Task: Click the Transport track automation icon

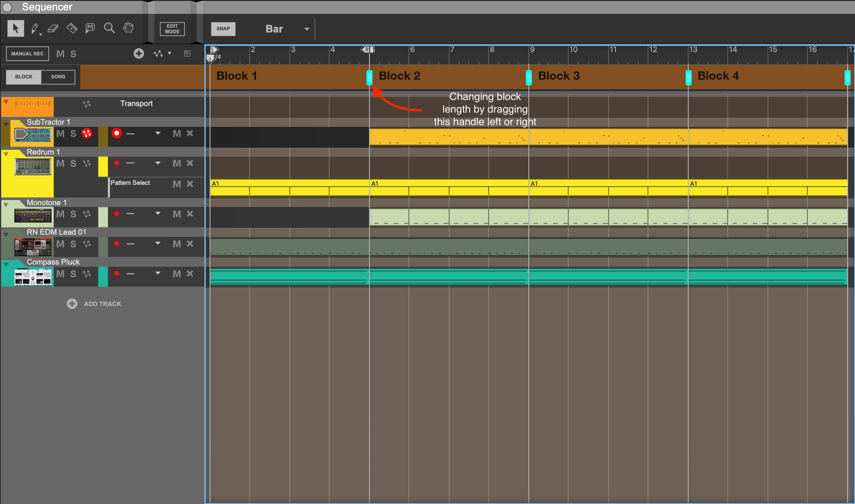Action: (87, 104)
